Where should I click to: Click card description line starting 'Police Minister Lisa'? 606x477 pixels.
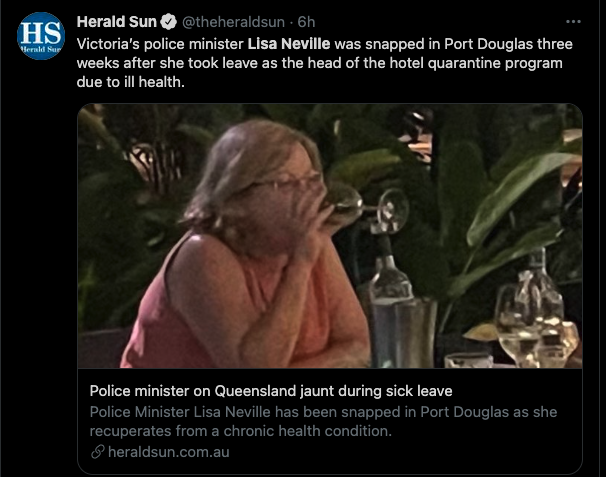pyautogui.click(x=323, y=412)
